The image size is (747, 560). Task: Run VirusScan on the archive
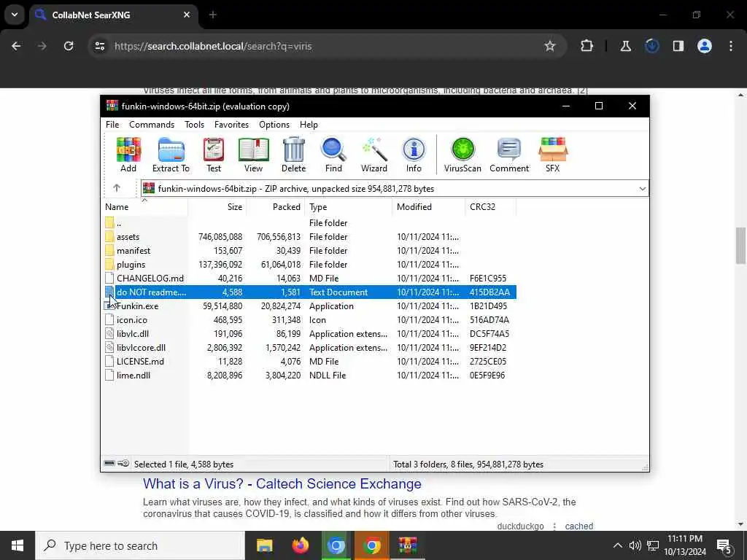[x=462, y=155]
